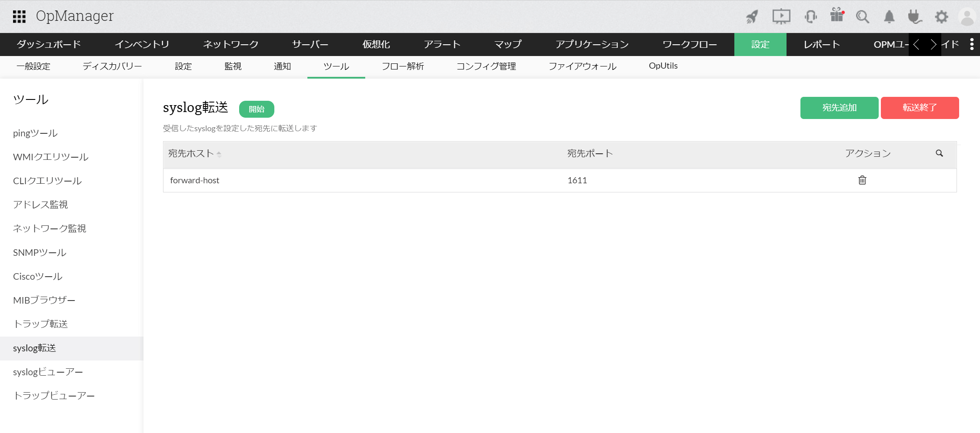Image resolution: width=980 pixels, height=433 pixels.
Task: Select pingツール in sidebar
Action: coord(35,133)
